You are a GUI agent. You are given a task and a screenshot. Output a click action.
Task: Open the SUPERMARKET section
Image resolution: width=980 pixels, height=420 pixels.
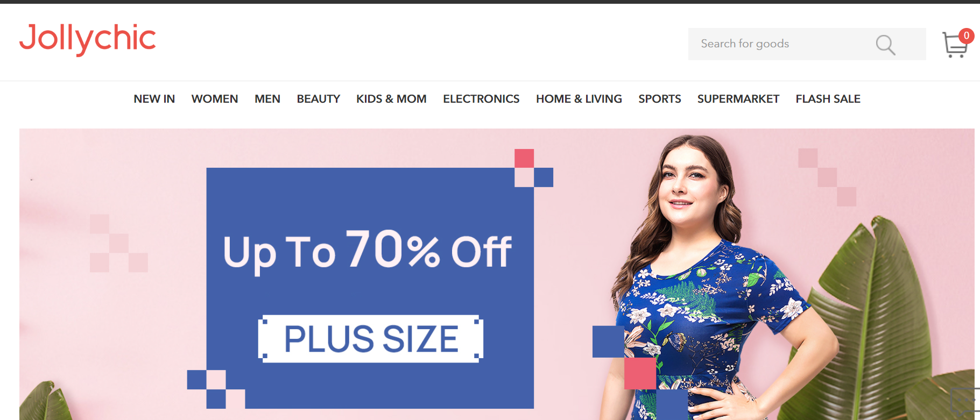pos(738,99)
